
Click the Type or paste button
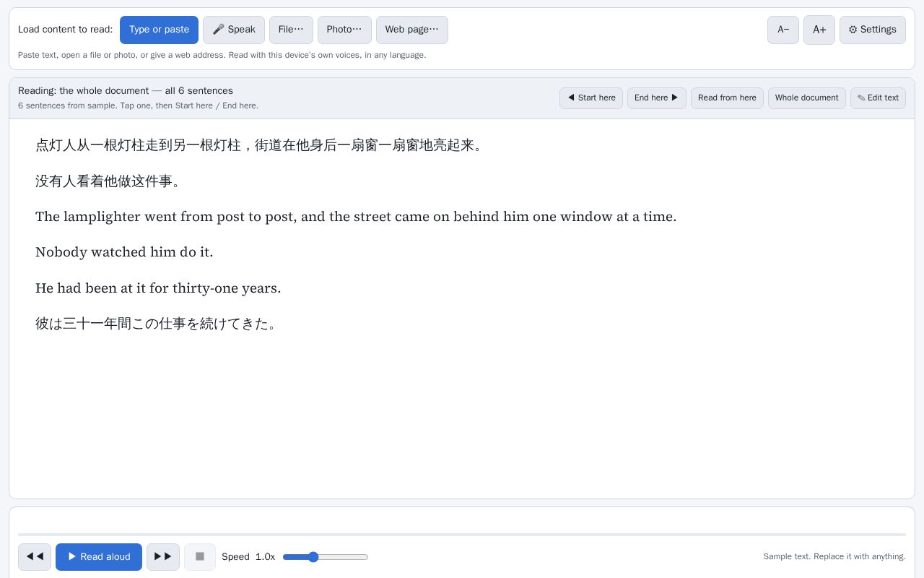(x=159, y=30)
